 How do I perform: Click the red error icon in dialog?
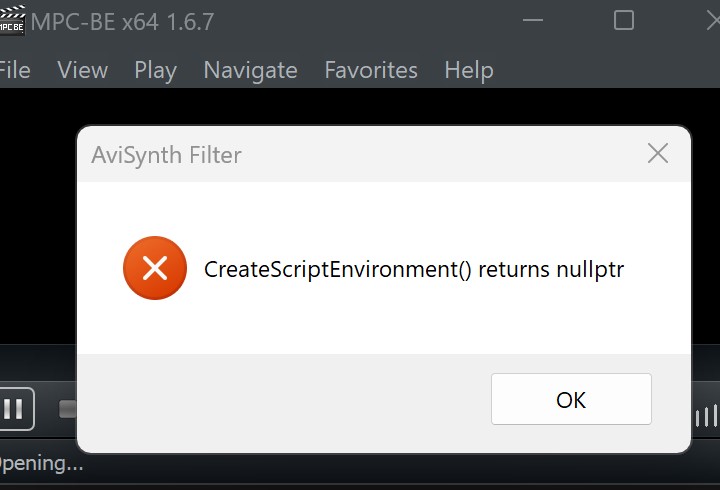point(154,268)
